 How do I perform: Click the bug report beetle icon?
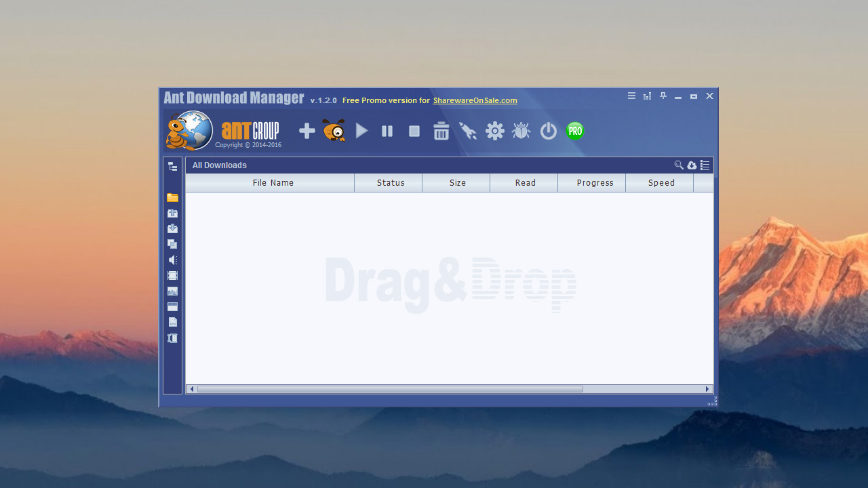[x=521, y=131]
